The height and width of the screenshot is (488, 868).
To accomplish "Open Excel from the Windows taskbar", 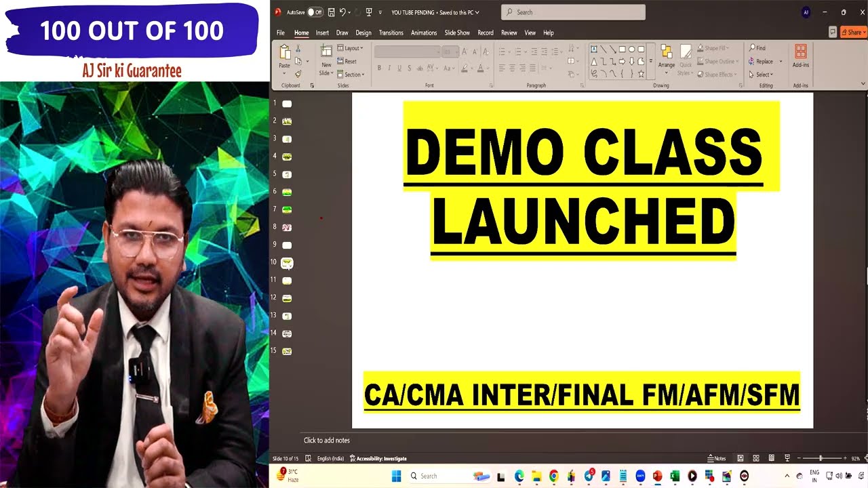I will tap(675, 476).
